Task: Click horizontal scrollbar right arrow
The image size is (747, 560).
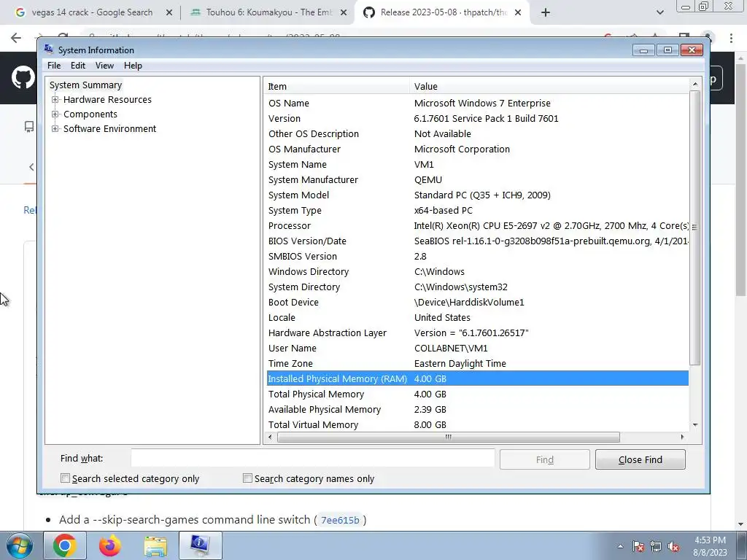Action: click(682, 437)
